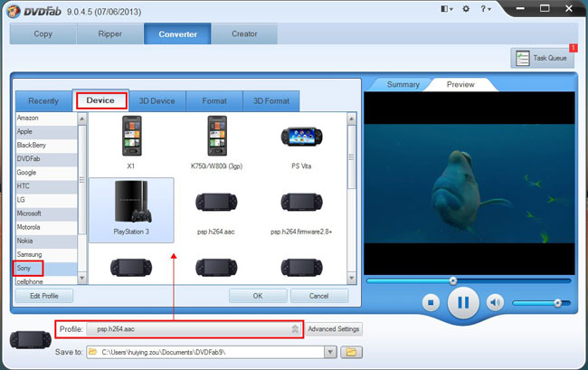This screenshot has height=370, width=588.
Task: Pause the preview video
Action: click(x=463, y=302)
